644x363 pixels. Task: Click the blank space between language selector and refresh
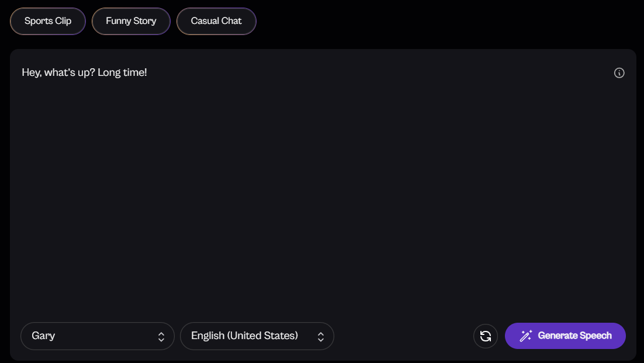coord(403,336)
